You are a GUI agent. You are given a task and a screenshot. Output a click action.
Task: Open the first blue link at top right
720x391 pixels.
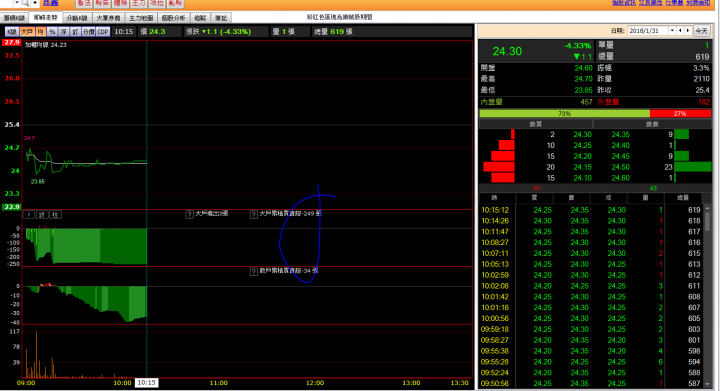[x=624, y=3]
